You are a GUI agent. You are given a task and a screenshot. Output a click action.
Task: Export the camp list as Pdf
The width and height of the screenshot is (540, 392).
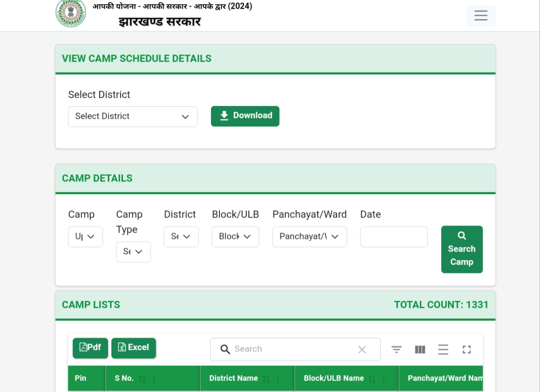point(90,348)
